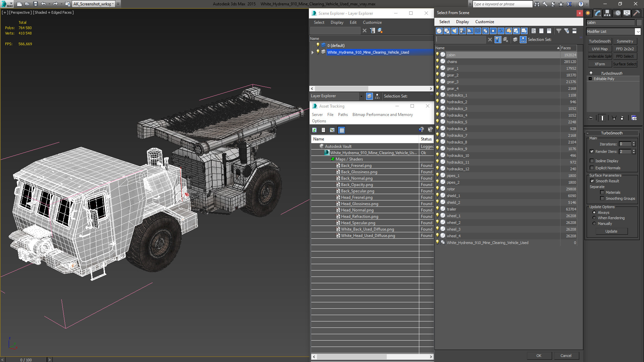Open the Modify command panel tab
Viewport: 644px width, 362px height.
pos(598,13)
